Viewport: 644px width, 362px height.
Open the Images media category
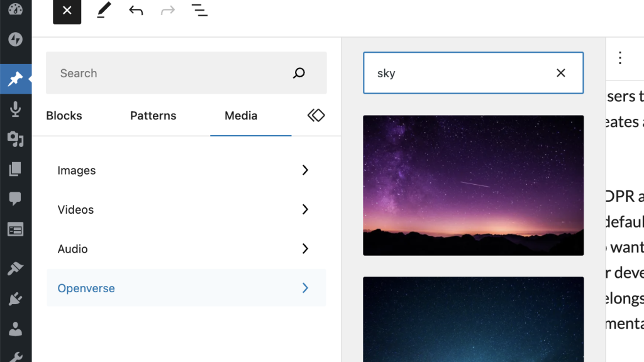(186, 170)
